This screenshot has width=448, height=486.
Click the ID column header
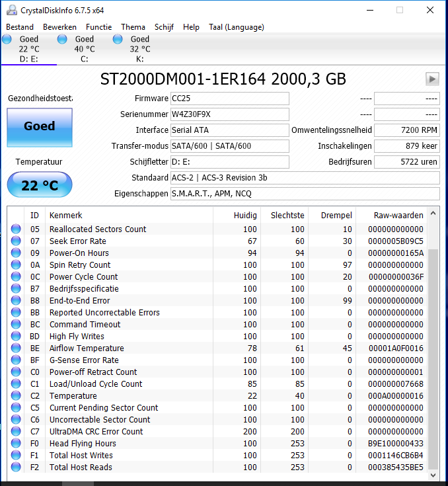pos(35,215)
